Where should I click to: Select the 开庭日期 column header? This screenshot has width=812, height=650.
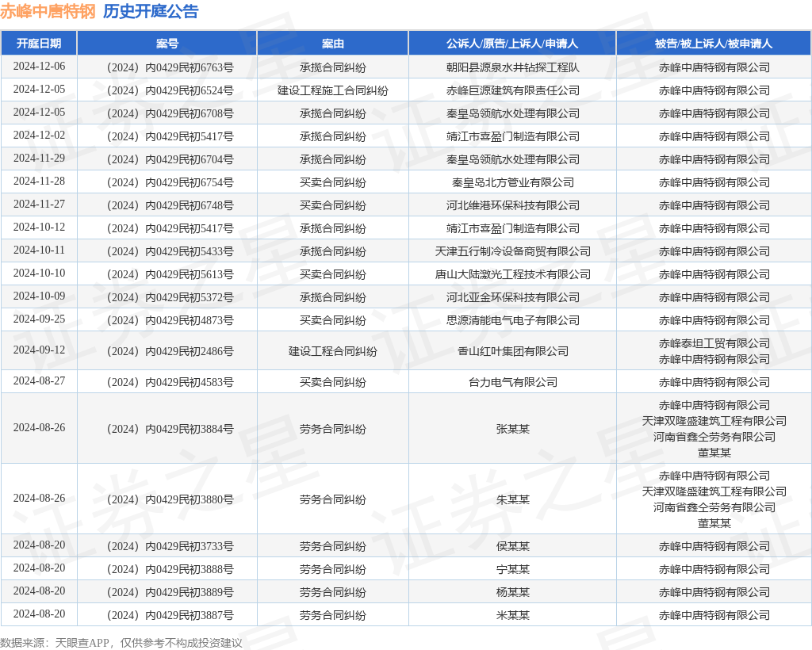(x=39, y=44)
